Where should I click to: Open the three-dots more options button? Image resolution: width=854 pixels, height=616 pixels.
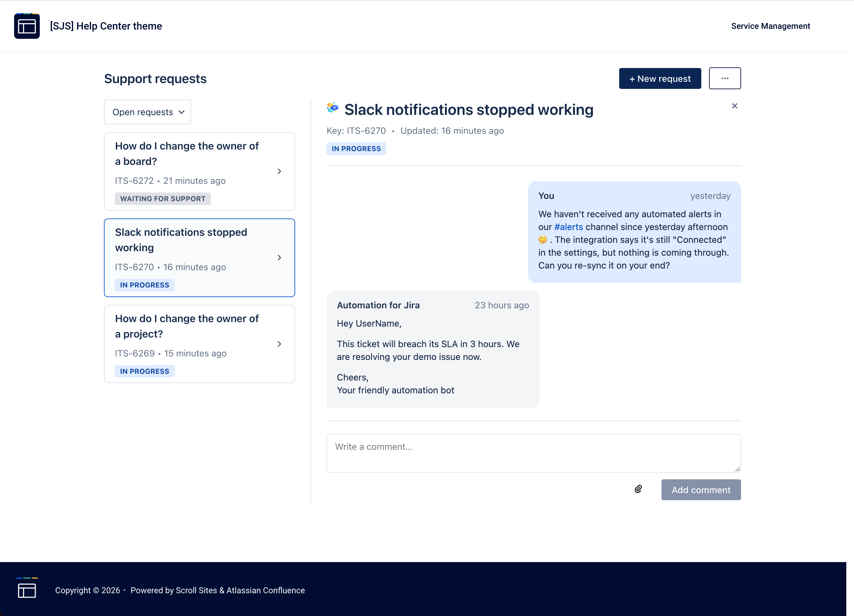pyautogui.click(x=724, y=78)
